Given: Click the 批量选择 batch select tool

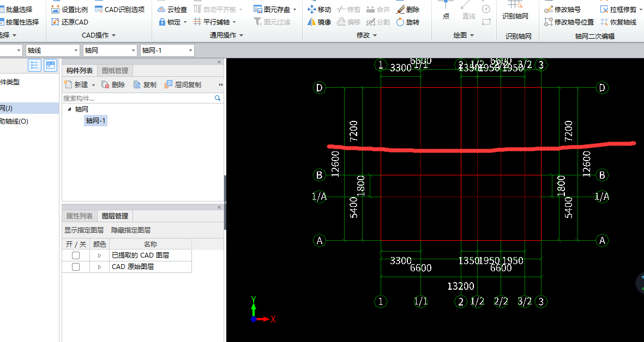Looking at the screenshot, I should 17,9.
